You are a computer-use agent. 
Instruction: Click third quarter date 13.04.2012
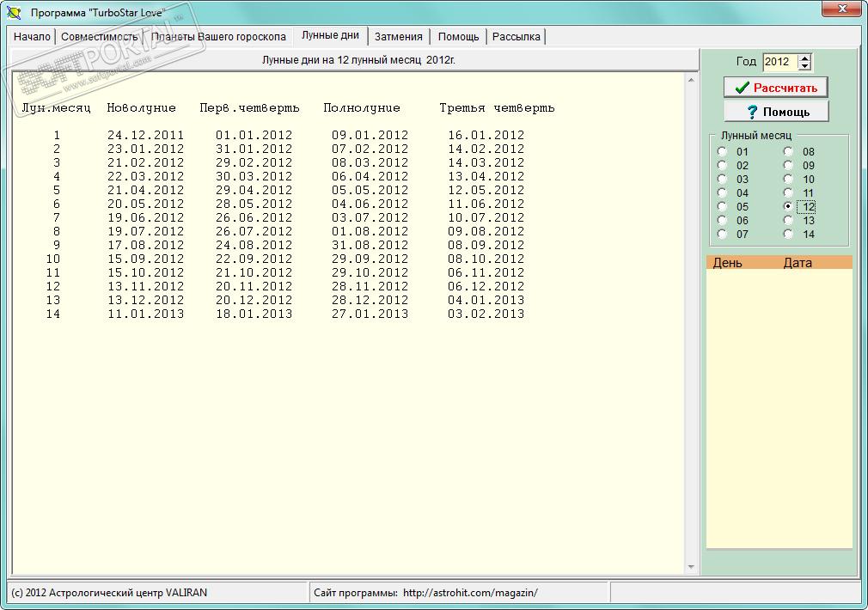(x=486, y=177)
